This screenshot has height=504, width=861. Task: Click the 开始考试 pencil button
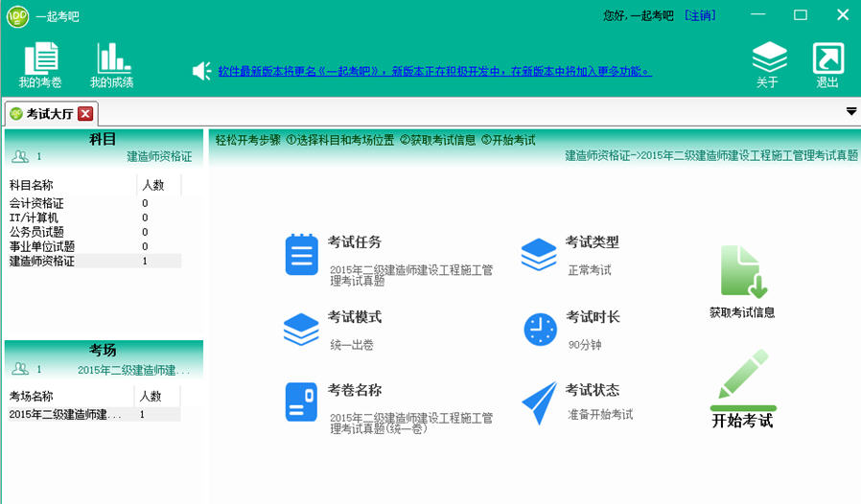click(x=743, y=389)
